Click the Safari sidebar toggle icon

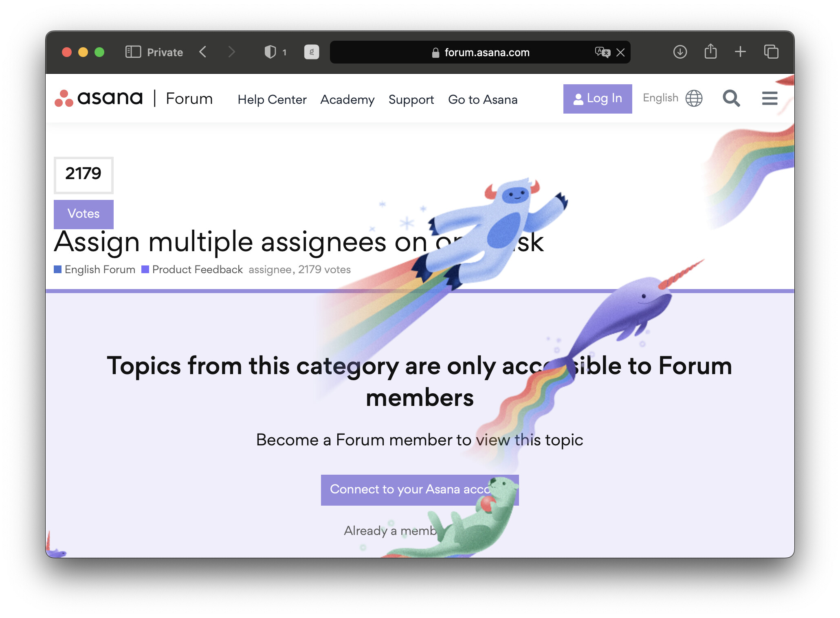pyautogui.click(x=133, y=52)
